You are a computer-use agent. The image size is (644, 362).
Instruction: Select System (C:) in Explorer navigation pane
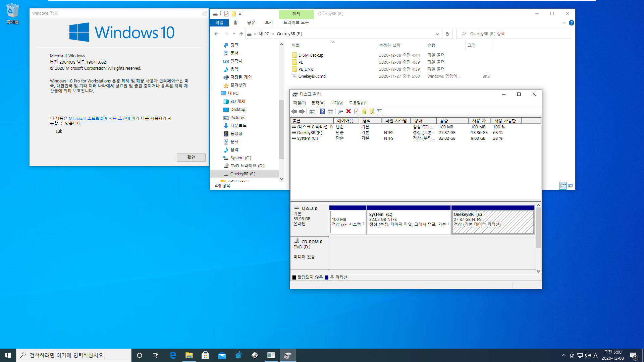(x=240, y=158)
